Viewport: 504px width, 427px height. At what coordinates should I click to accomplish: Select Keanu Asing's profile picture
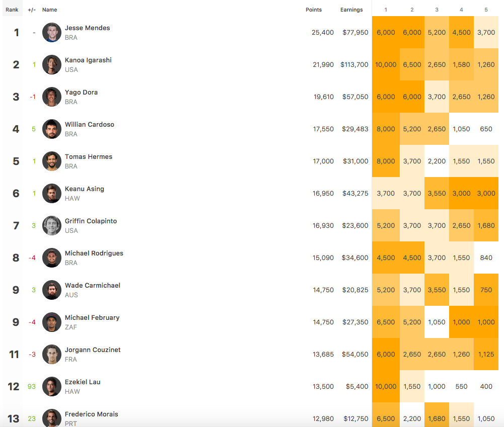pos(52,194)
